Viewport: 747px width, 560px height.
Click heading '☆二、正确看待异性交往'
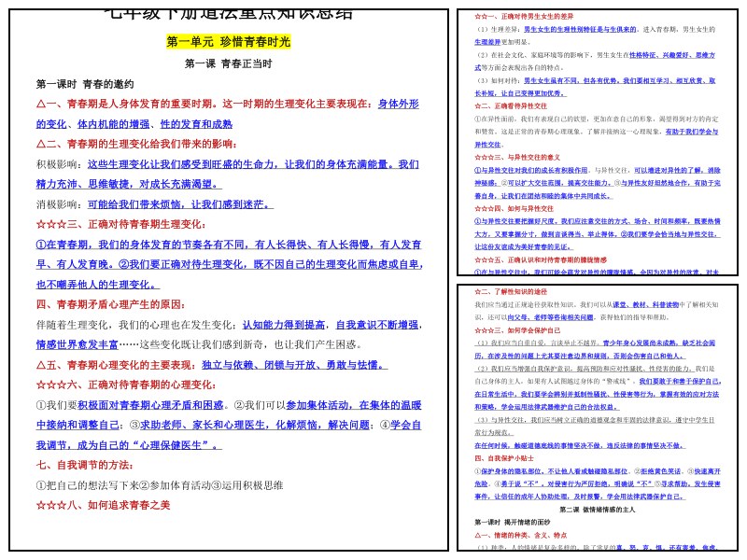coord(511,105)
